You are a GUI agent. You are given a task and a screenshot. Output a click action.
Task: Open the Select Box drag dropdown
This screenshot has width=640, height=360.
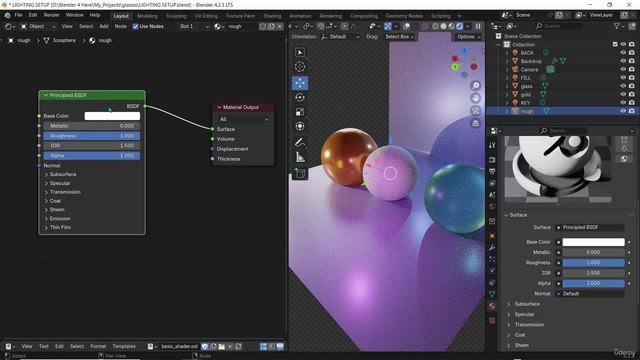399,37
